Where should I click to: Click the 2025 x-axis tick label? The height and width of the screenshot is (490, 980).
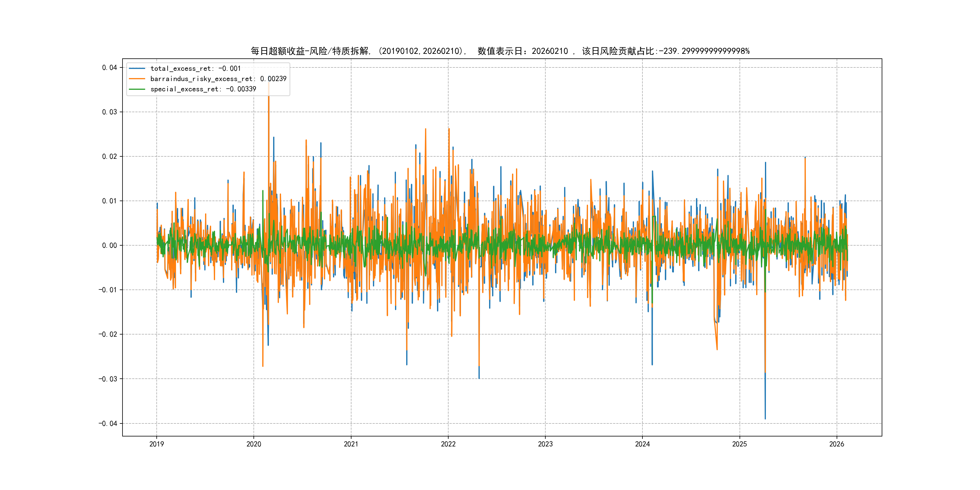point(740,444)
